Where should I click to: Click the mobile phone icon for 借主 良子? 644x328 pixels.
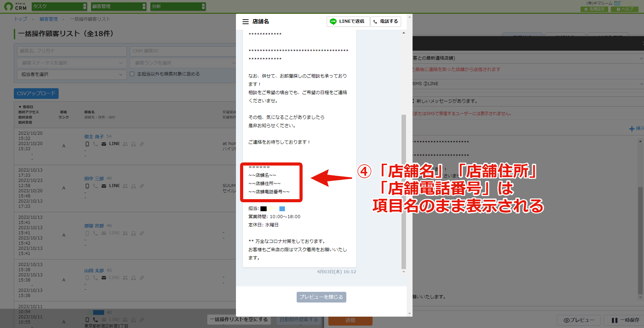click(x=87, y=144)
